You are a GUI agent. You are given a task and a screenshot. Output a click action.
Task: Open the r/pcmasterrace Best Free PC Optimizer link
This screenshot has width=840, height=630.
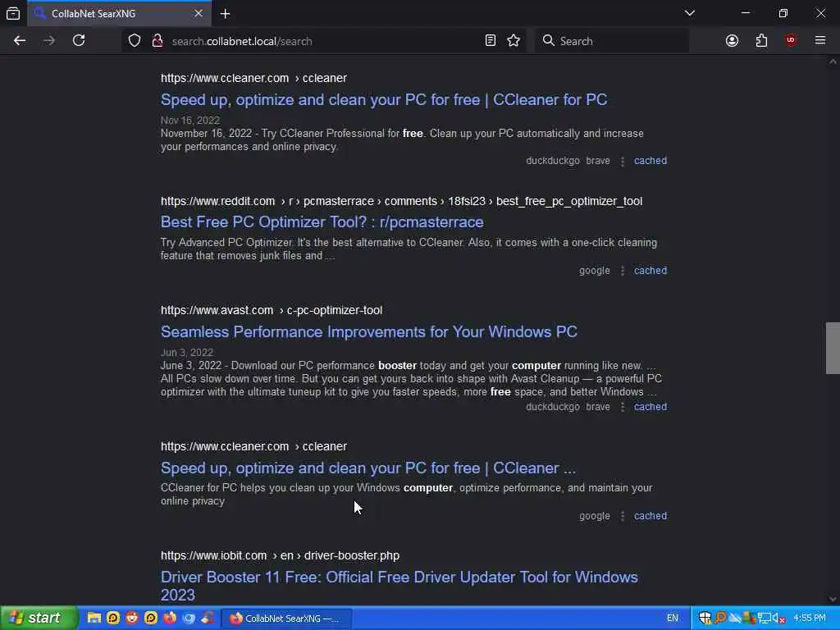click(x=322, y=222)
